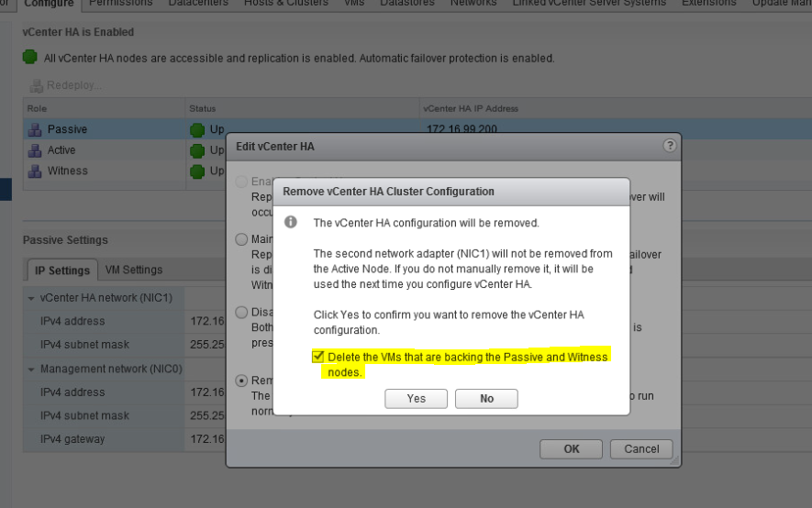
Task: Click IPv4 address under vCenter HA network
Action: (x=72, y=321)
